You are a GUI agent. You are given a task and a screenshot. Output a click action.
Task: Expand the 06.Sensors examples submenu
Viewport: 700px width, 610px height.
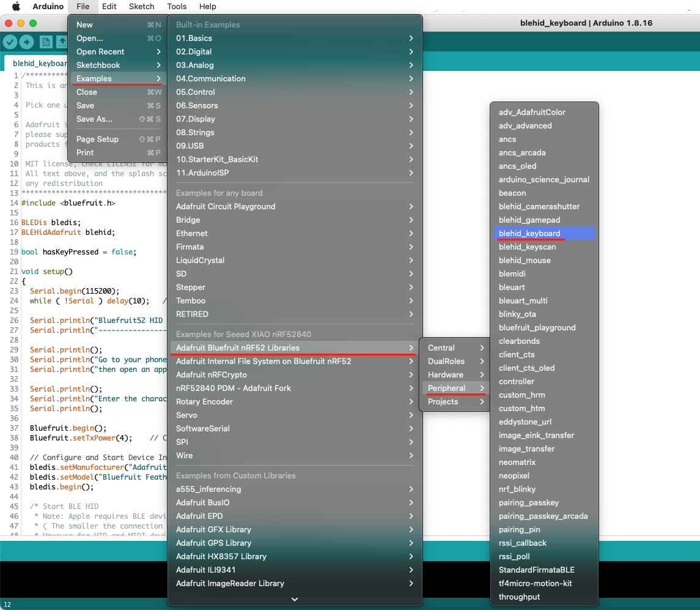(x=295, y=105)
